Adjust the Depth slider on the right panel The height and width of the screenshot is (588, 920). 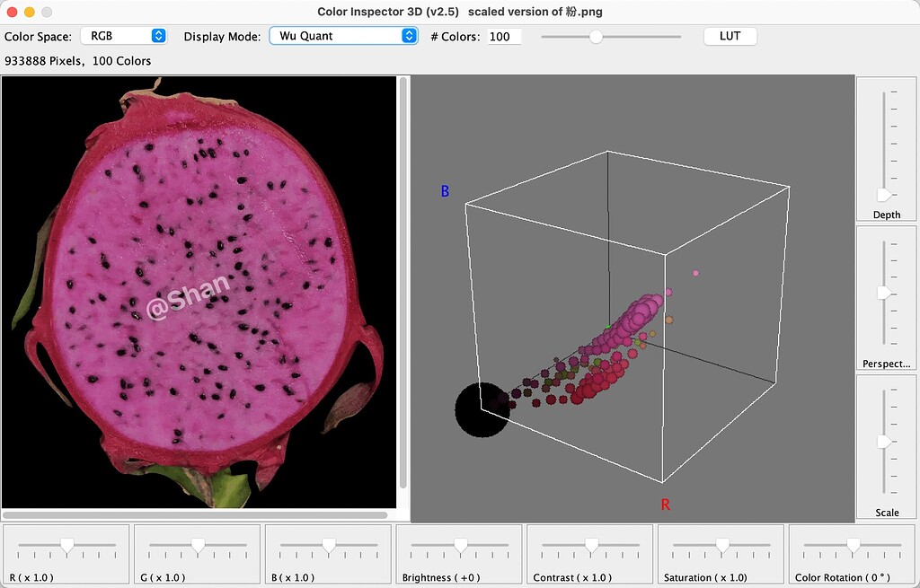[x=885, y=197]
